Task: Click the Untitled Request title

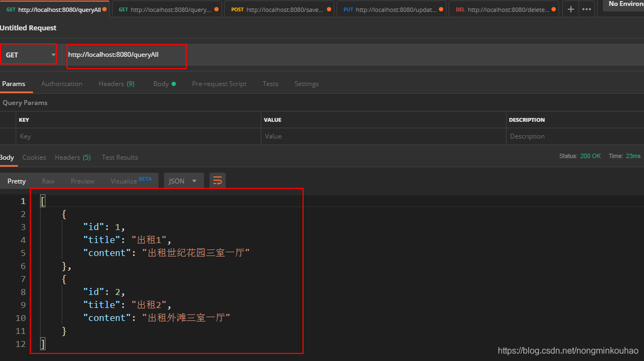Action: [28, 28]
